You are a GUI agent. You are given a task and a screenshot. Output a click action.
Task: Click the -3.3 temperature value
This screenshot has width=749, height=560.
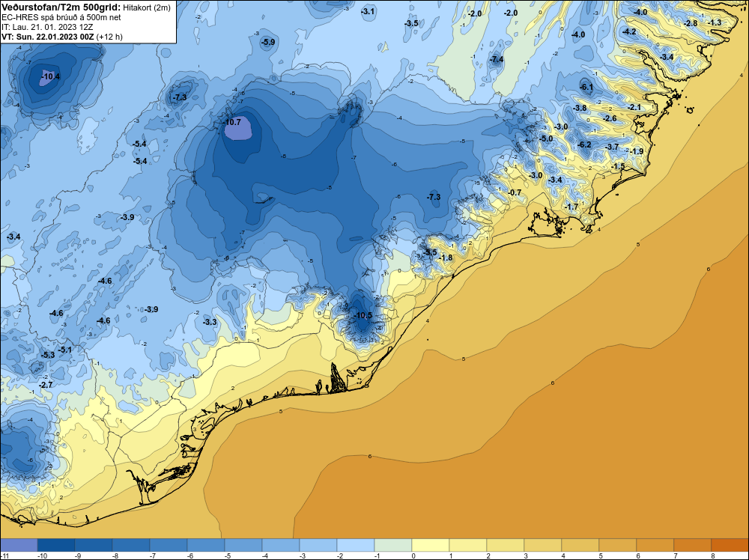210,322
